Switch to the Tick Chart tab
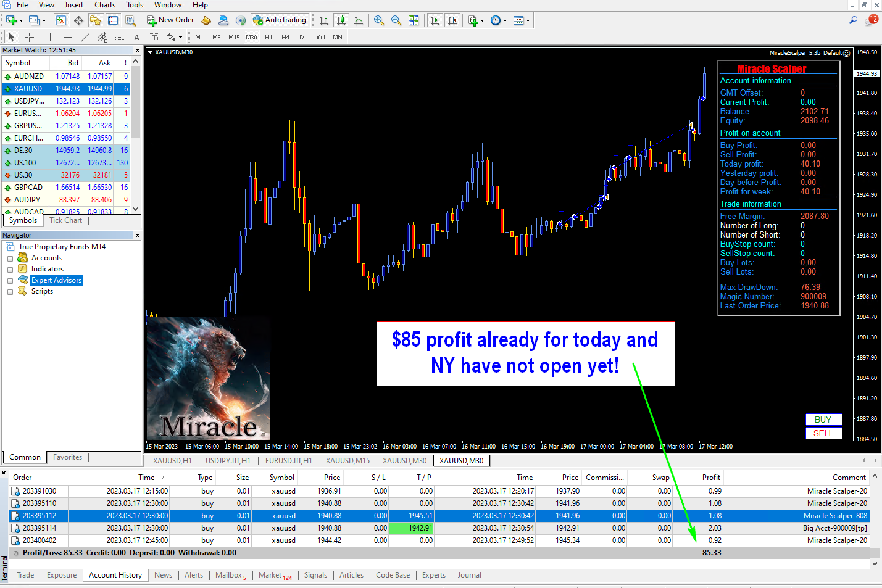 pyautogui.click(x=65, y=220)
